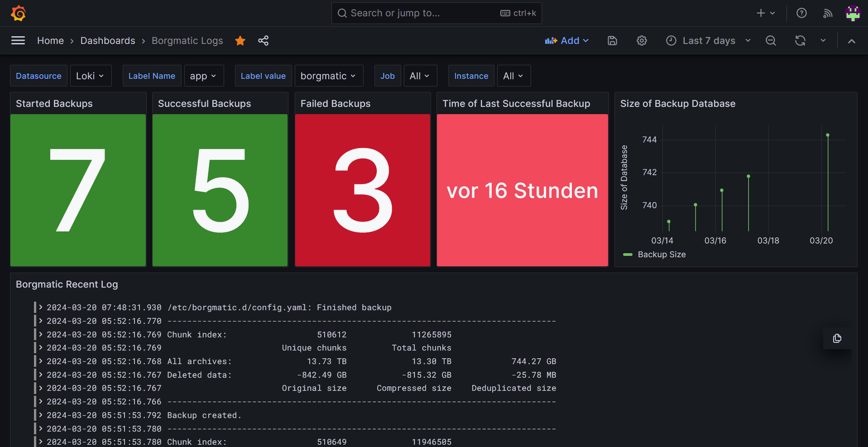
Task: Open the help menu icon
Action: point(801,13)
